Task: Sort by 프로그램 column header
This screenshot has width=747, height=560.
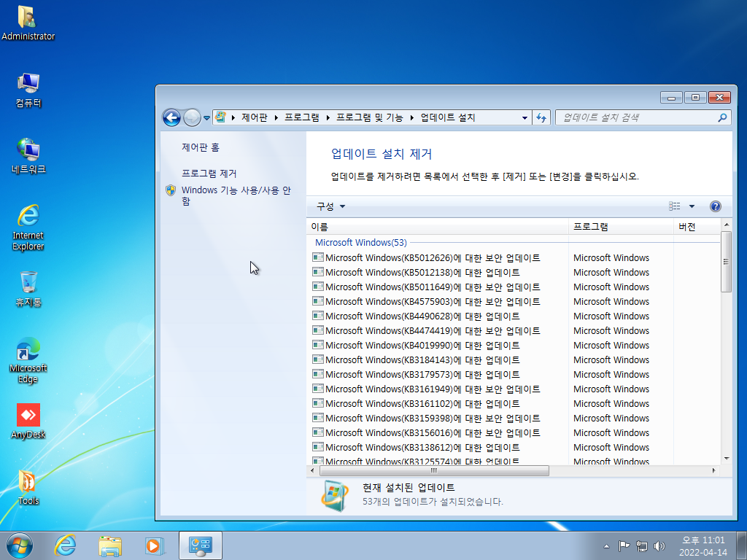Action: click(x=621, y=227)
